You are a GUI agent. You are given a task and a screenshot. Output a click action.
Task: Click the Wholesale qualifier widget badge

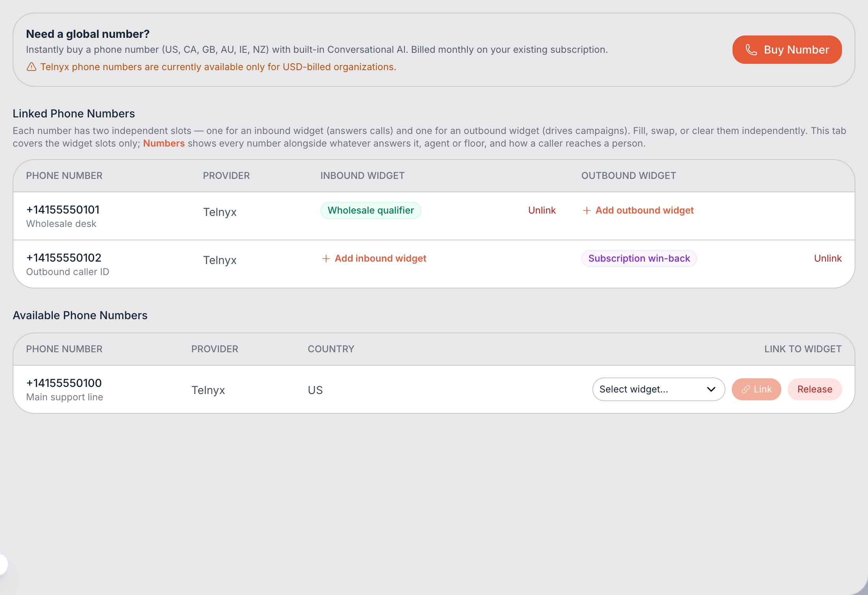[371, 210]
